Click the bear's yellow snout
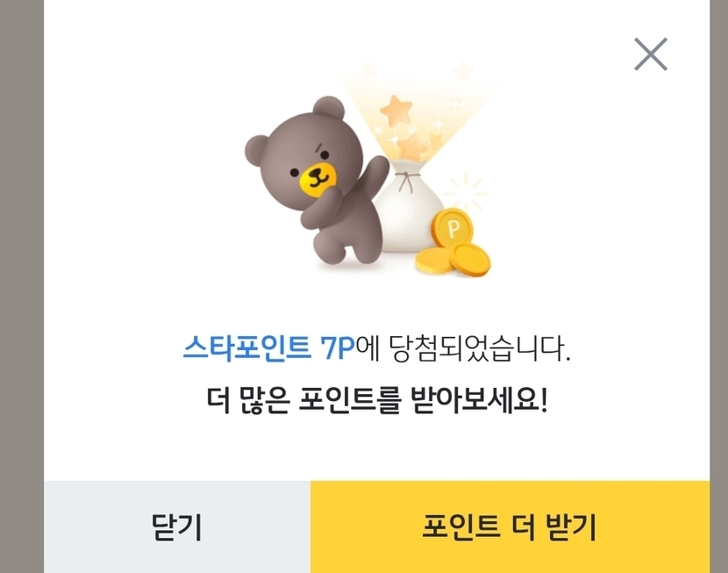 [318, 179]
